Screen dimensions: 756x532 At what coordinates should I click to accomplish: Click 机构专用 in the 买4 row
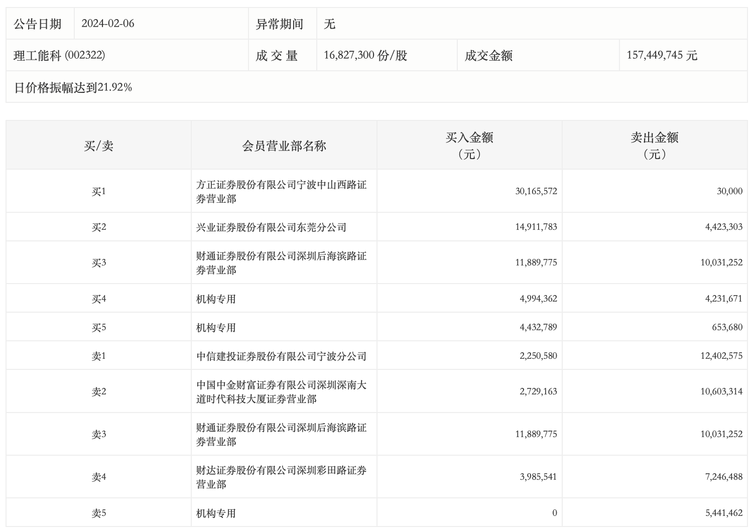pyautogui.click(x=216, y=299)
